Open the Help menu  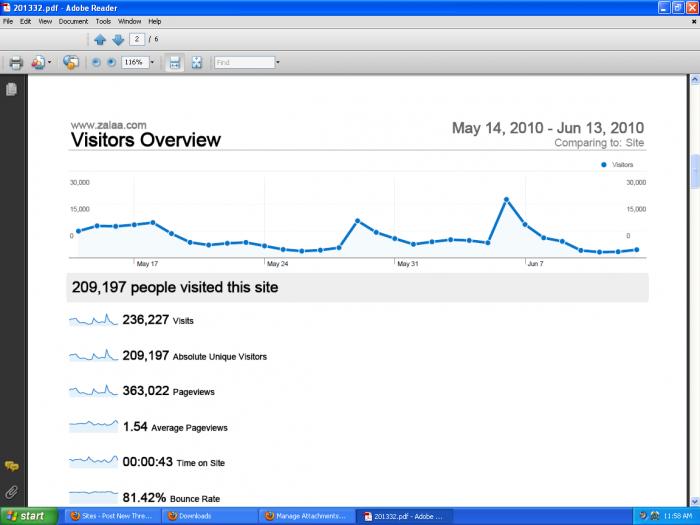(x=155, y=21)
